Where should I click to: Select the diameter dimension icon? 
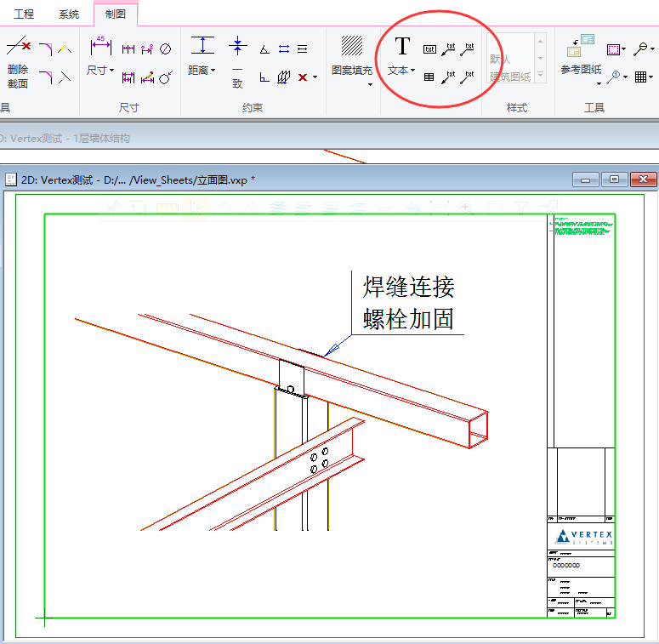tap(166, 49)
